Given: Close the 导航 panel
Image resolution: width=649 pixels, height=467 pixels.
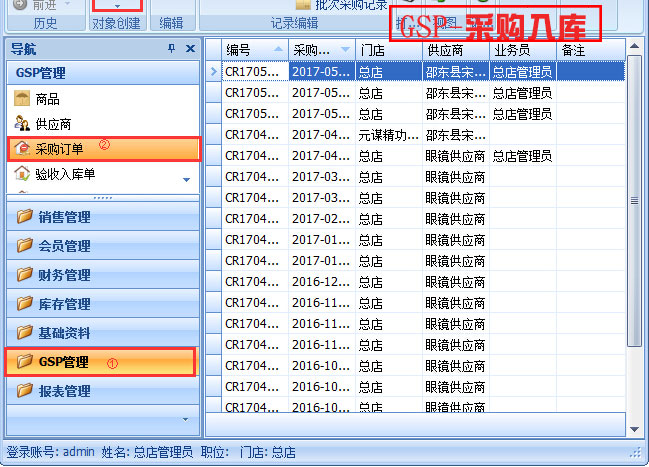Looking at the screenshot, I should tap(189, 49).
